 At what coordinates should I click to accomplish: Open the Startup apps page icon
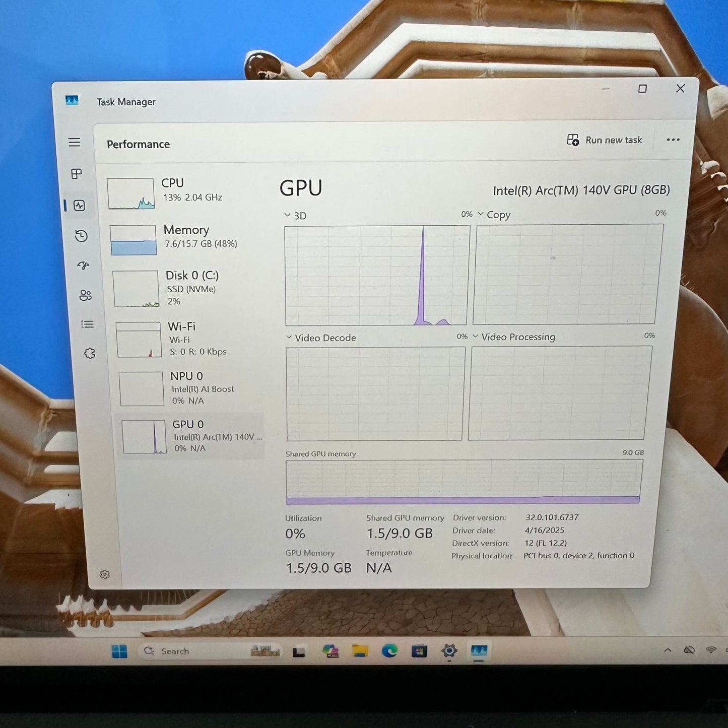pyautogui.click(x=84, y=265)
